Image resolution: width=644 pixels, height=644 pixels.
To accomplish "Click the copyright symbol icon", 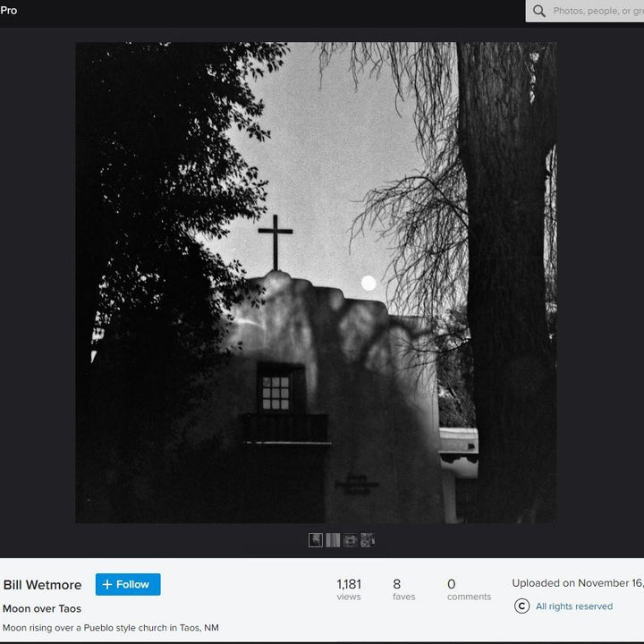I will (x=521, y=606).
